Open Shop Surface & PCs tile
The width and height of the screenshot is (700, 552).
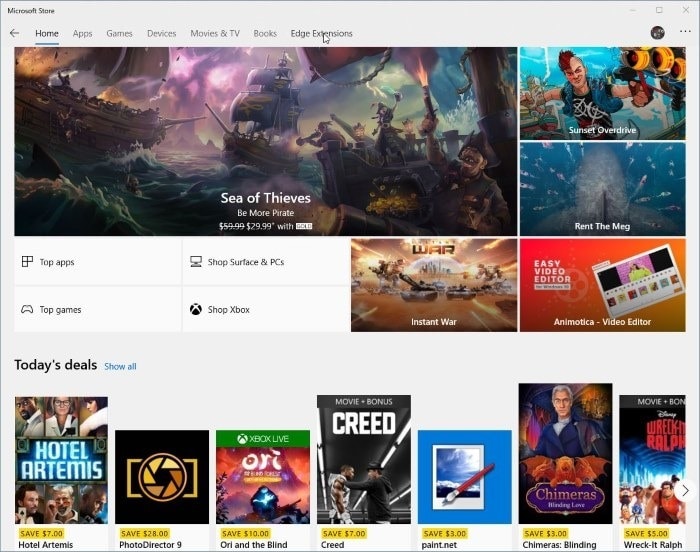coord(266,262)
